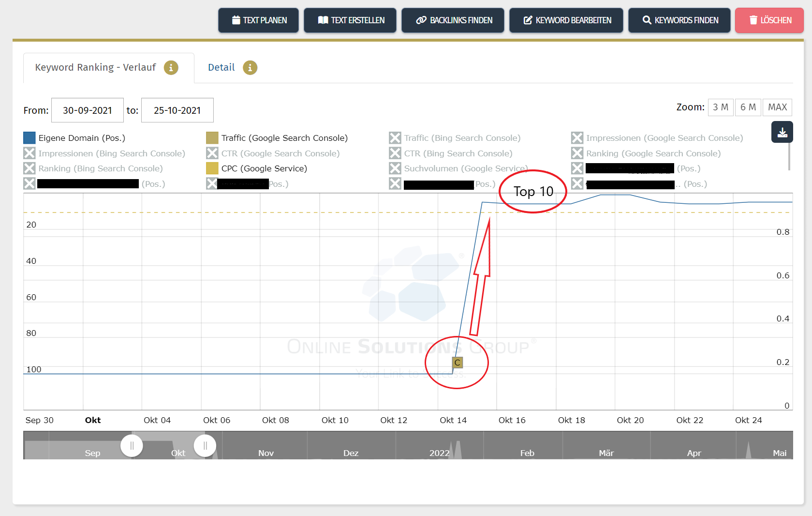This screenshot has width=812, height=516.
Task: Click the calendar icon on TEXT PLANEN
Action: coord(236,20)
